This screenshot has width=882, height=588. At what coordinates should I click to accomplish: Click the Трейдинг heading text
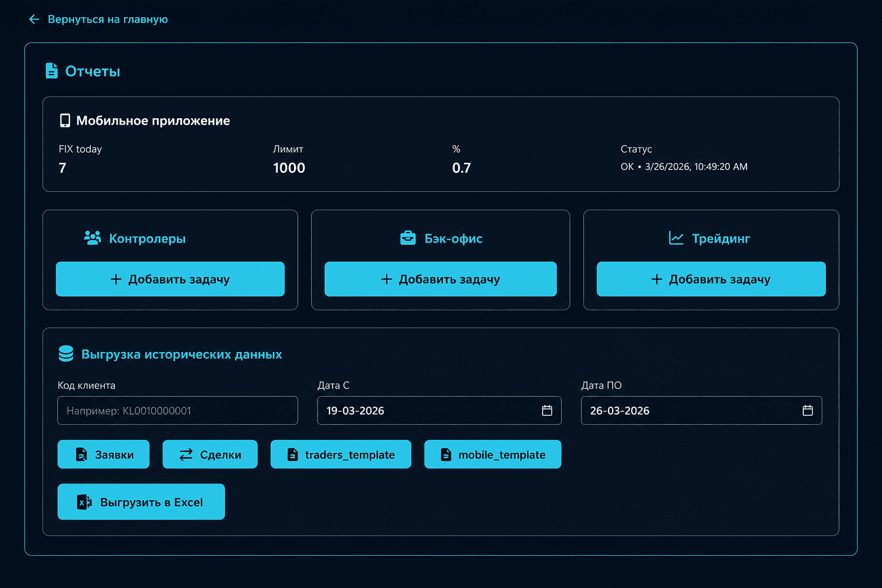[x=721, y=238]
